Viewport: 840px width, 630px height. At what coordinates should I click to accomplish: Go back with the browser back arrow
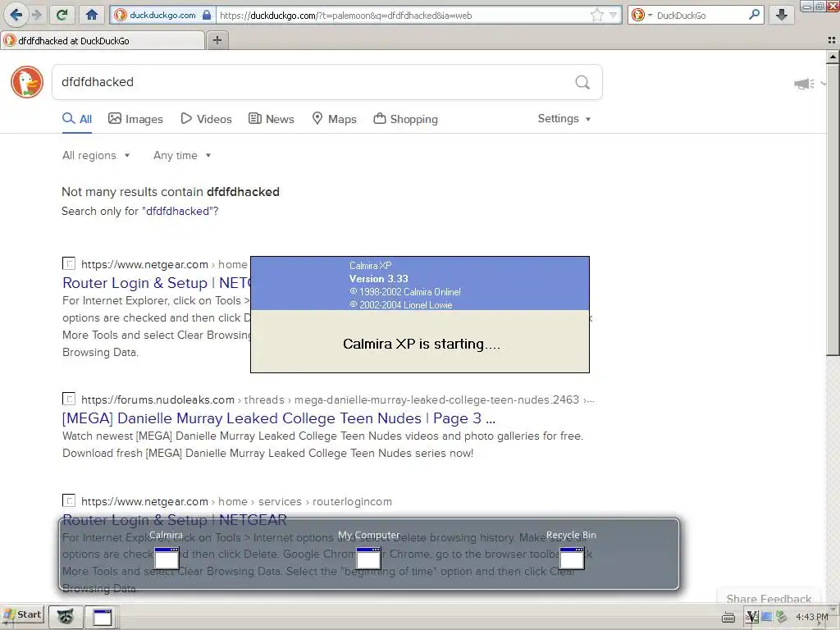coord(16,15)
